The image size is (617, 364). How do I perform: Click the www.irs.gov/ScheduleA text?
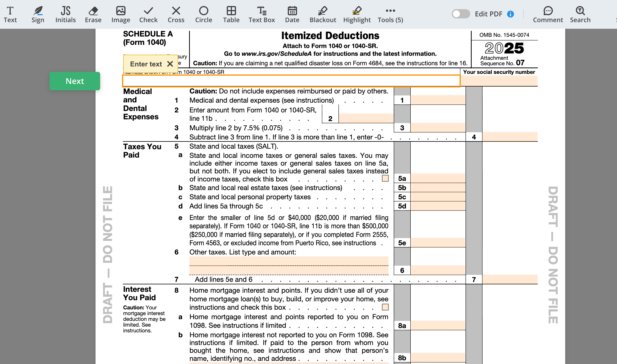point(277,54)
